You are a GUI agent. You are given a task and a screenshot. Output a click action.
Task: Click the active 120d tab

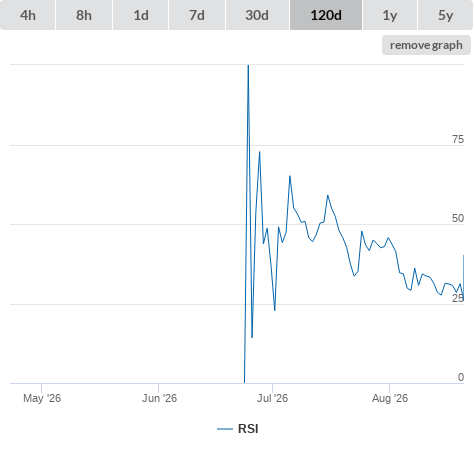click(326, 15)
